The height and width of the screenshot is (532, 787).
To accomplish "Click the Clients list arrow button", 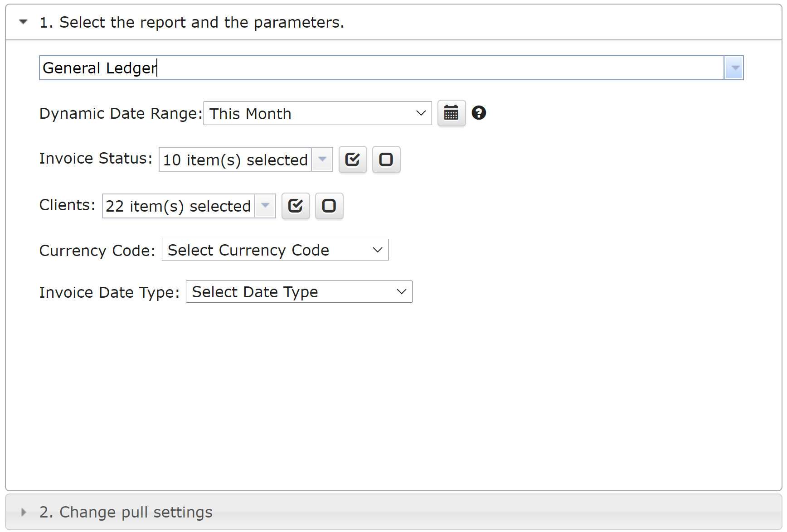I will click(x=265, y=206).
